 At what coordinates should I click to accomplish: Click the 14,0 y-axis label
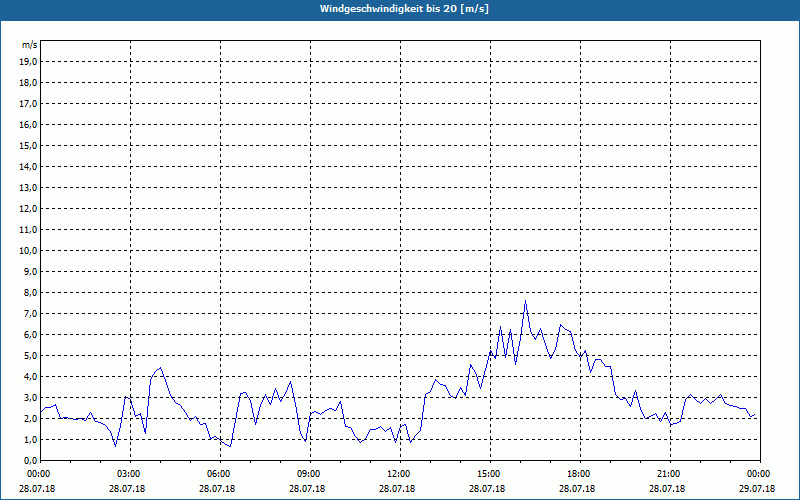tap(29, 166)
